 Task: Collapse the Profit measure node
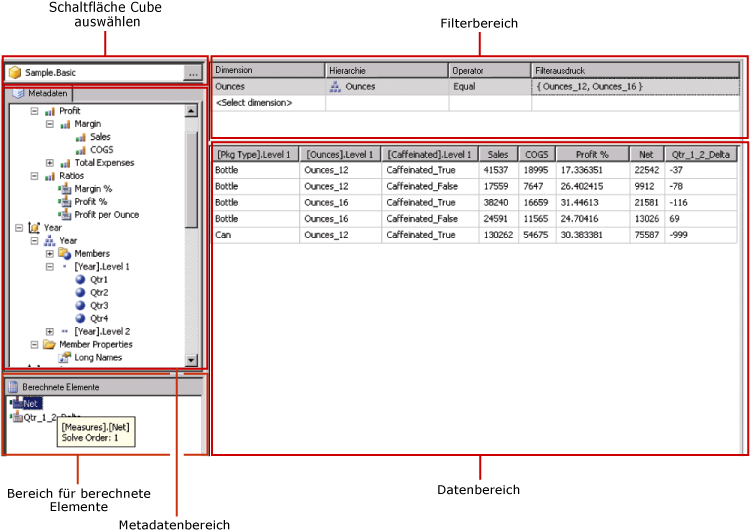(x=34, y=111)
